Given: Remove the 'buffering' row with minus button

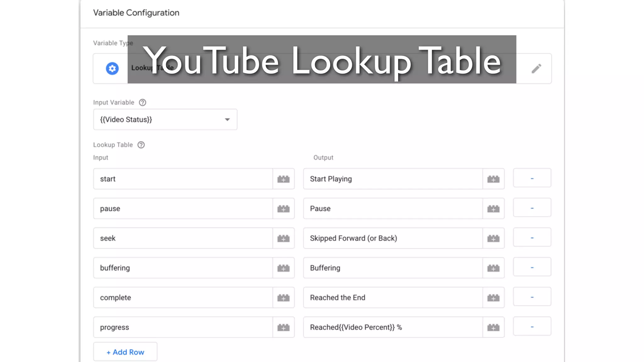Looking at the screenshot, I should 532,267.
